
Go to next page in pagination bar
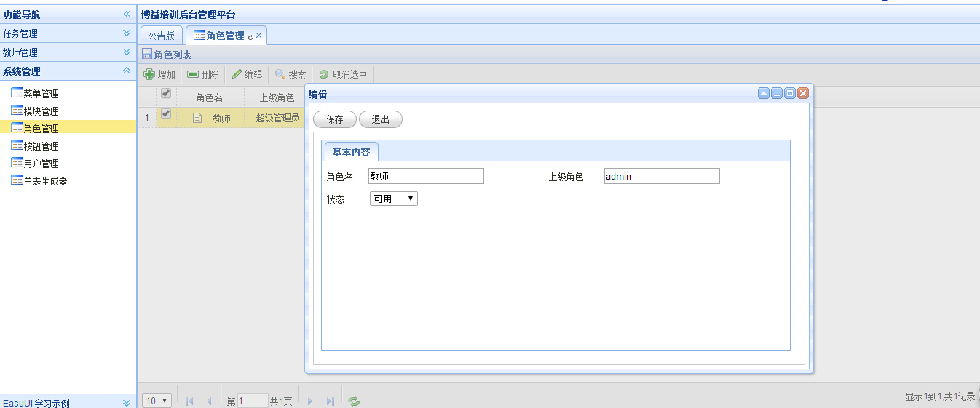pos(310,401)
